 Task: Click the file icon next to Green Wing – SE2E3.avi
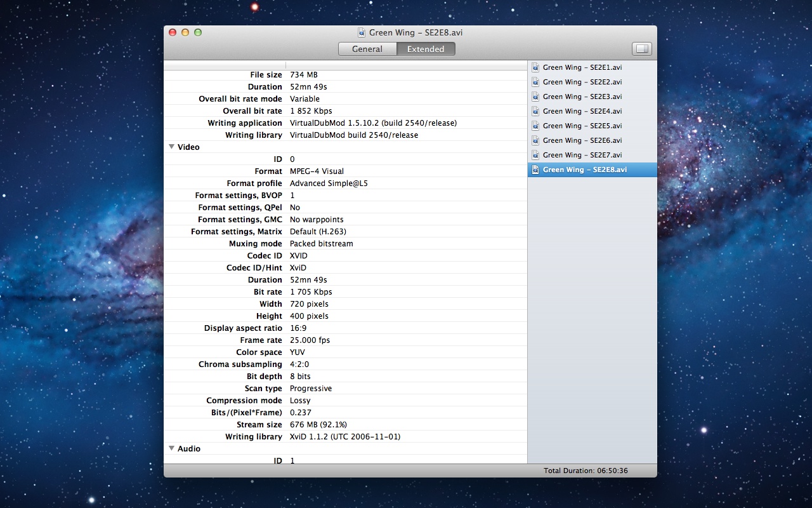(535, 96)
